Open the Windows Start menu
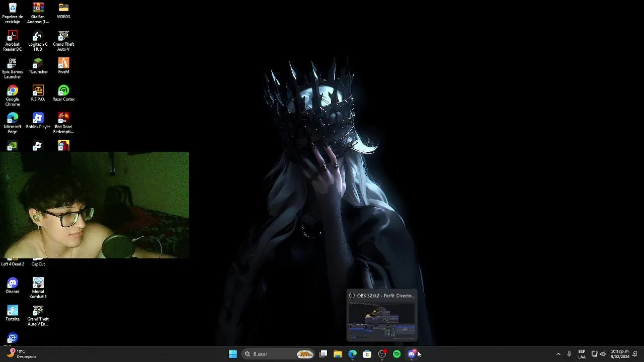This screenshot has width=644, height=362. point(233,354)
